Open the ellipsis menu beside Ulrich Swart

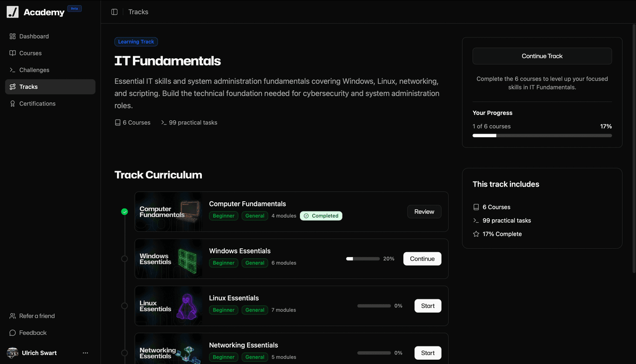click(85, 352)
